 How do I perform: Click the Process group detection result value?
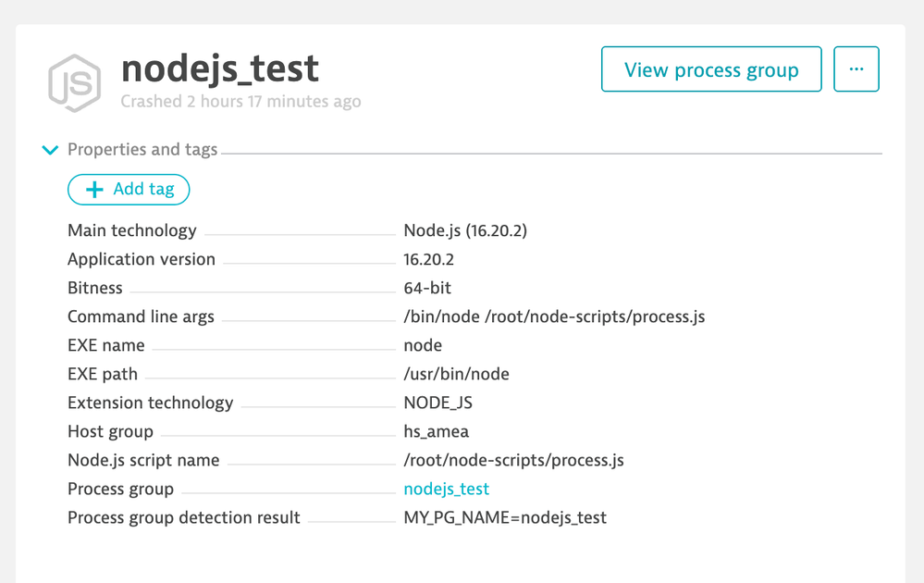tap(505, 517)
